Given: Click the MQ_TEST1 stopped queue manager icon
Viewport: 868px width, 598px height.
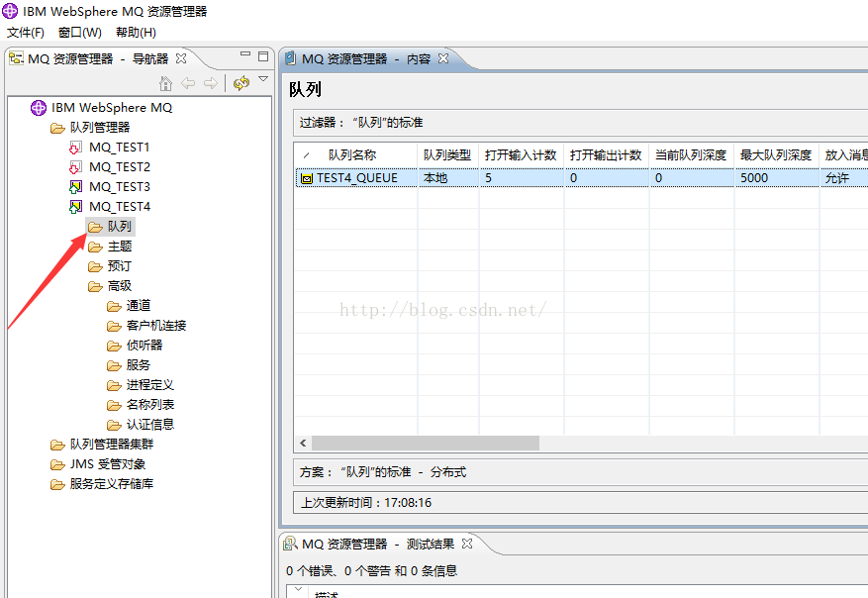Looking at the screenshot, I should [x=76, y=148].
